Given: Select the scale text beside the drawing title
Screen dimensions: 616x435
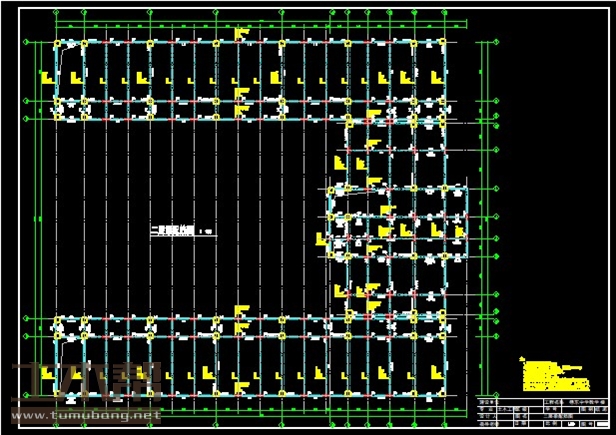Looking at the screenshot, I should [207, 232].
